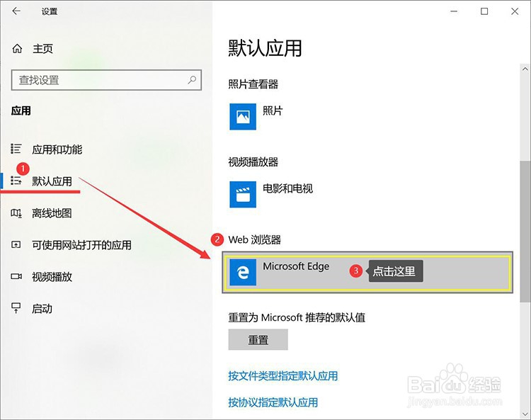Image resolution: width=531 pixels, height=420 pixels.
Task: Open 按文件类型指定默认应用 link
Action: click(283, 375)
